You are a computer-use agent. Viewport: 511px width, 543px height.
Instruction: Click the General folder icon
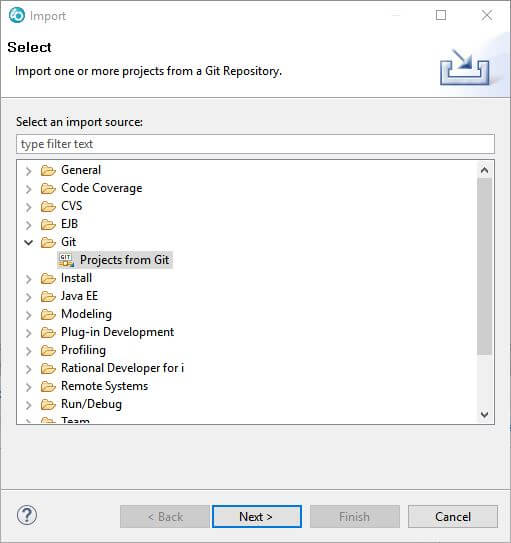[x=48, y=170]
